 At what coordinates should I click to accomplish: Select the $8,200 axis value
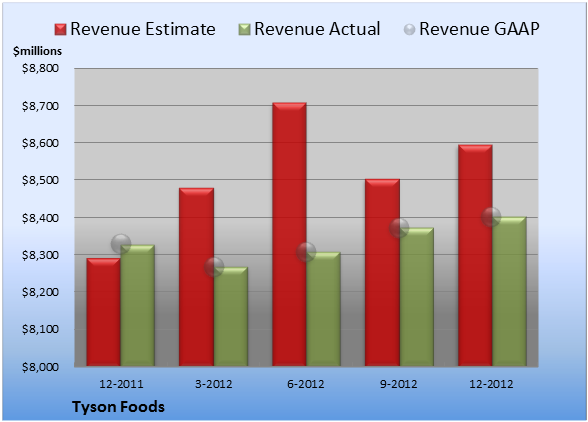point(40,292)
